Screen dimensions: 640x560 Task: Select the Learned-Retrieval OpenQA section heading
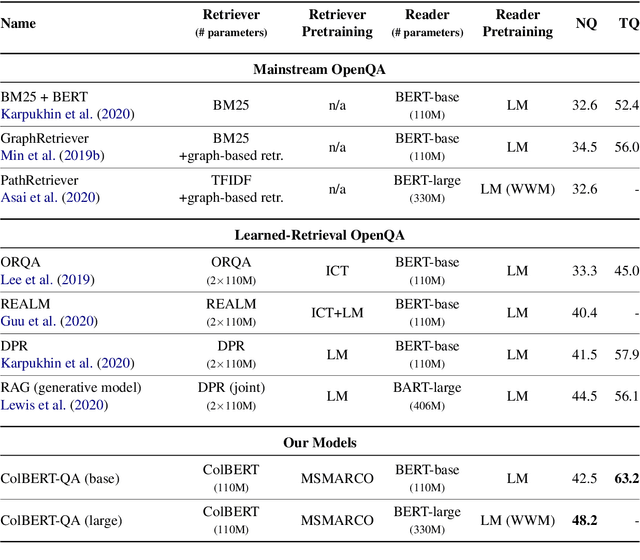click(320, 235)
